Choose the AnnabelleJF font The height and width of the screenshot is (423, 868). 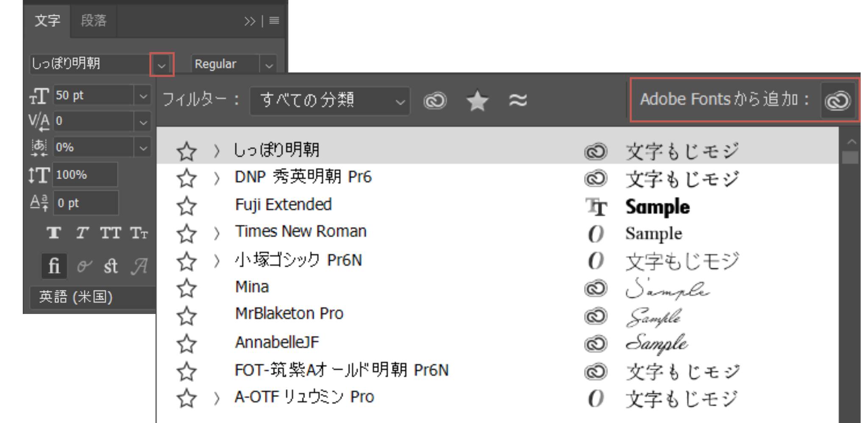pyautogui.click(x=277, y=342)
